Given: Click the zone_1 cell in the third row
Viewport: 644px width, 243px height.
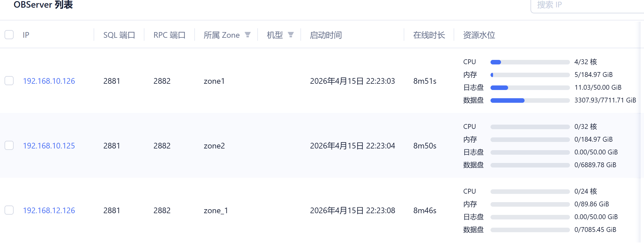Looking at the screenshot, I should [216, 211].
